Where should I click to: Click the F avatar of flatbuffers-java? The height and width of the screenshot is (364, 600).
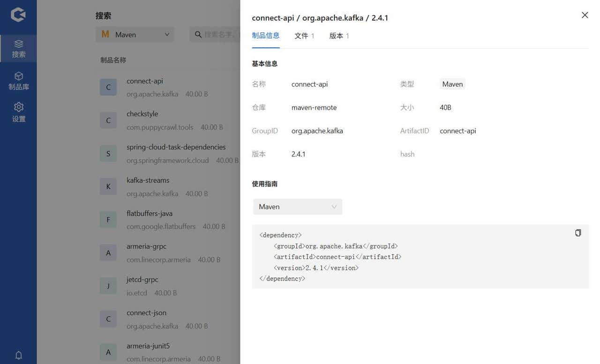point(108,220)
